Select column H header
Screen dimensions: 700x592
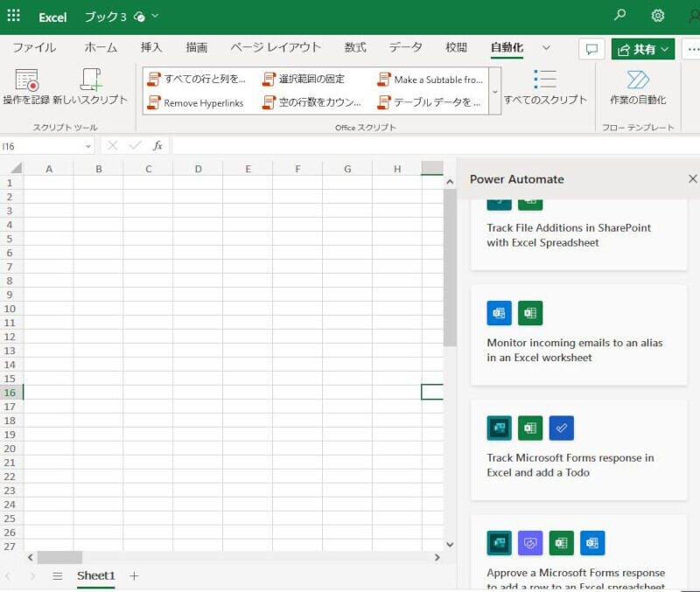(397, 169)
